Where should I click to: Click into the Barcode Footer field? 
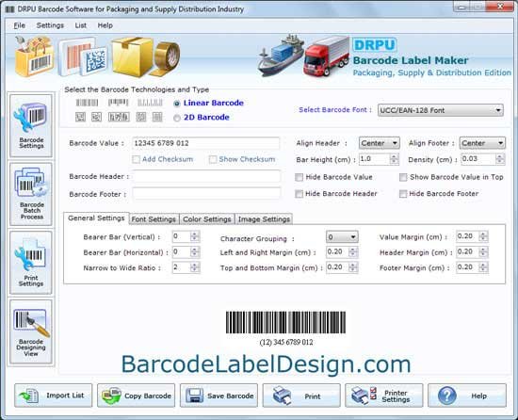point(206,194)
